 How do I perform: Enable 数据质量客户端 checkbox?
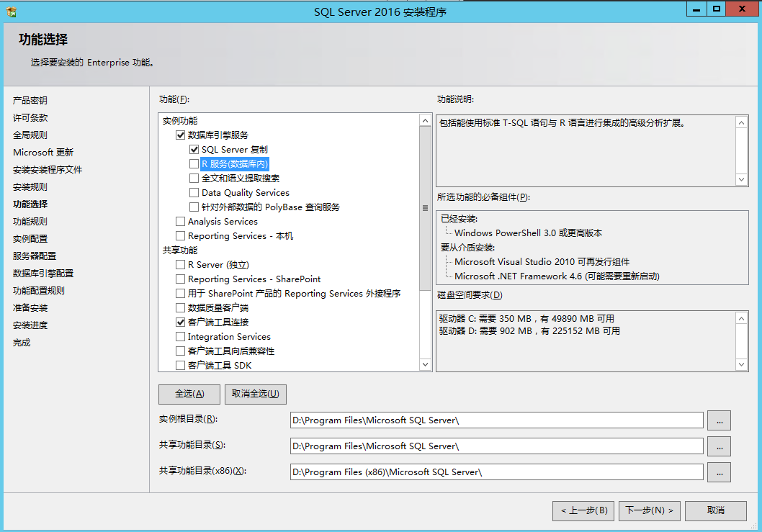[x=180, y=308]
